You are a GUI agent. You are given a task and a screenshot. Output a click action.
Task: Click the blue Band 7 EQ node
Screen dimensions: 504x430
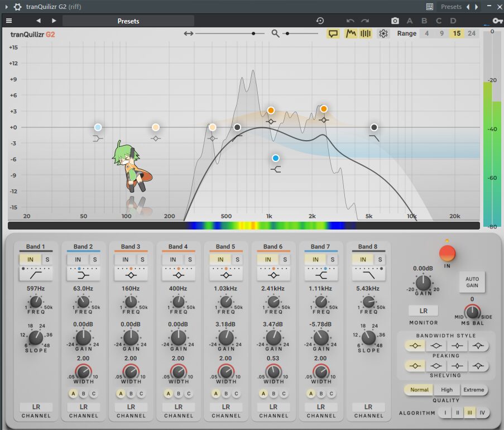276,158
